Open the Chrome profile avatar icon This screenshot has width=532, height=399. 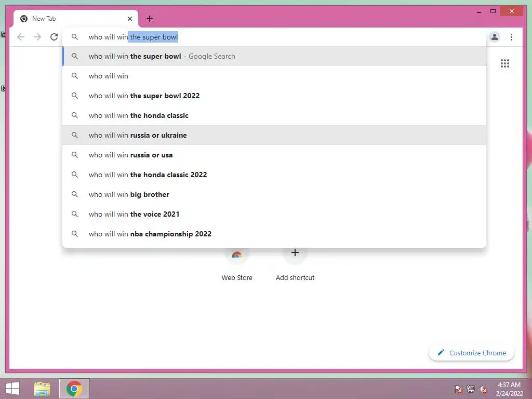pos(495,37)
